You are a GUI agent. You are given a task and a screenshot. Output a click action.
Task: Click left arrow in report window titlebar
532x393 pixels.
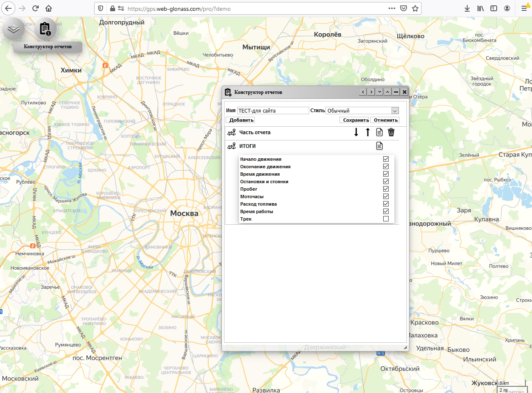[363, 92]
